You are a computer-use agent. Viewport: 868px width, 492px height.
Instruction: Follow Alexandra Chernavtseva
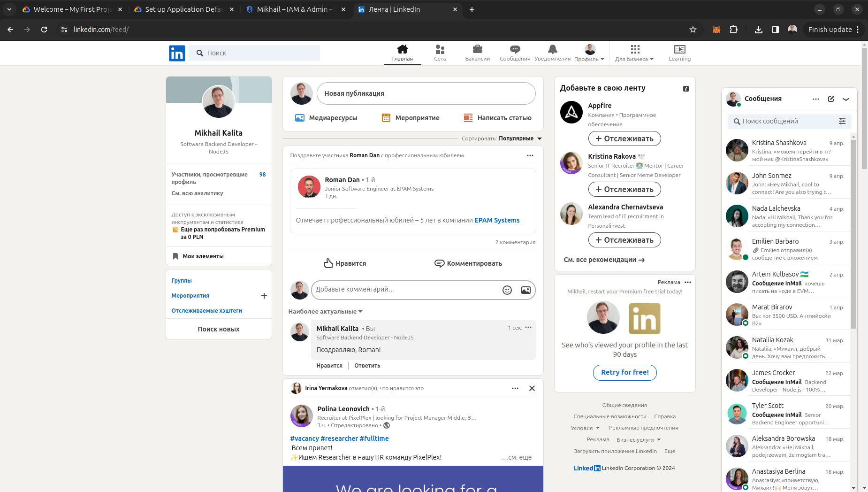(624, 240)
